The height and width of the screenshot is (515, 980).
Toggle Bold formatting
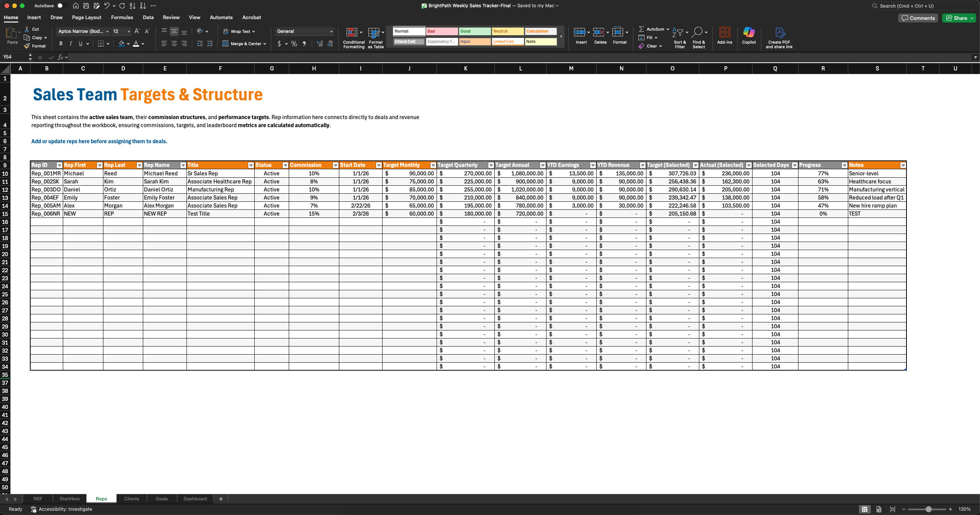pyautogui.click(x=61, y=44)
